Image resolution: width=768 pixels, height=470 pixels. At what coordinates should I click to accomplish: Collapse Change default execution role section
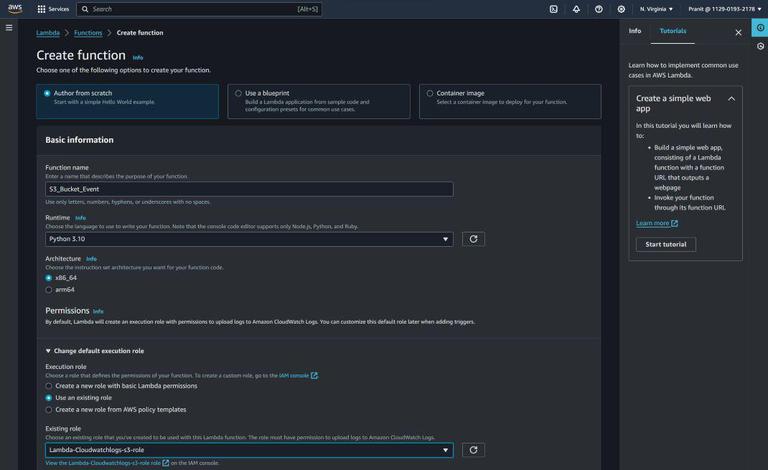95,351
